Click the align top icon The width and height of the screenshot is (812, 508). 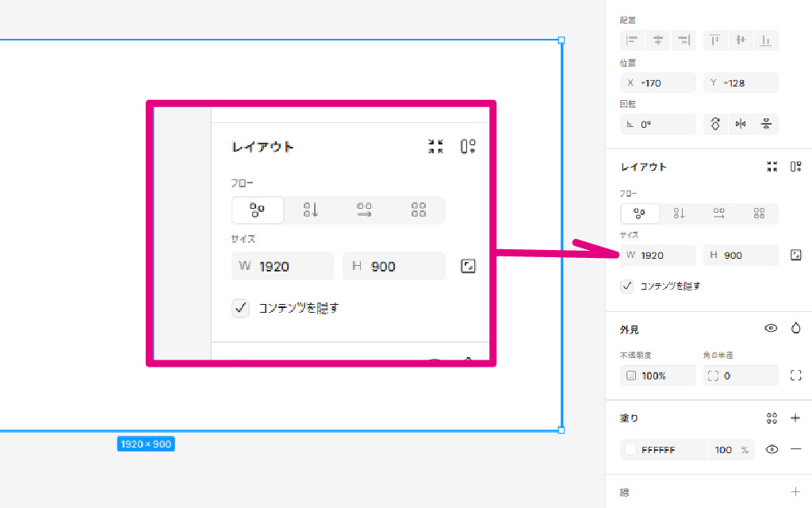click(714, 40)
